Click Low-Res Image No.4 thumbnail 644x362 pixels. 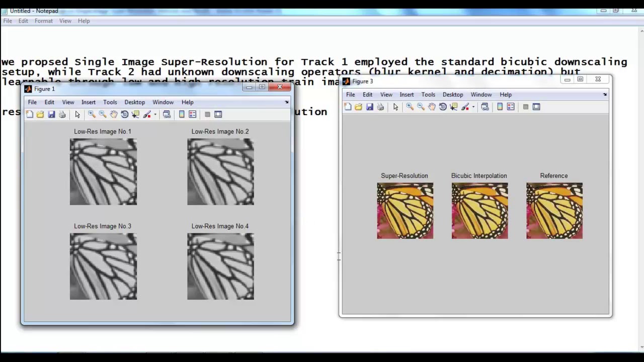[220, 266]
